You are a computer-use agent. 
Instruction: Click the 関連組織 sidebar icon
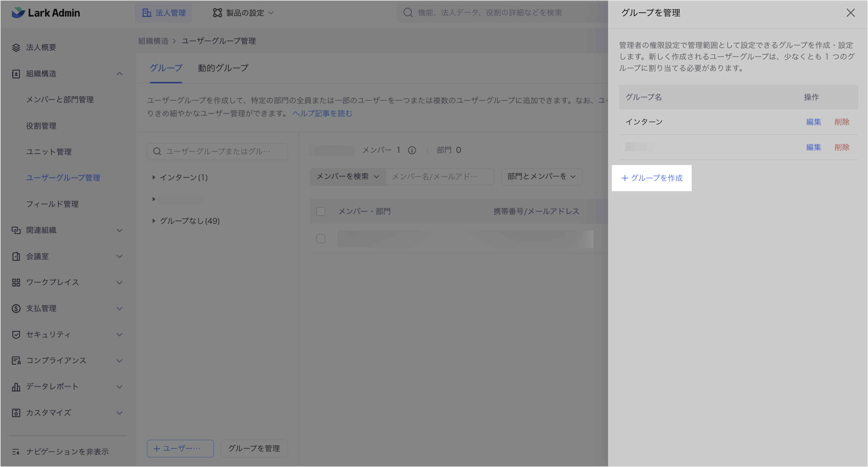click(16, 230)
